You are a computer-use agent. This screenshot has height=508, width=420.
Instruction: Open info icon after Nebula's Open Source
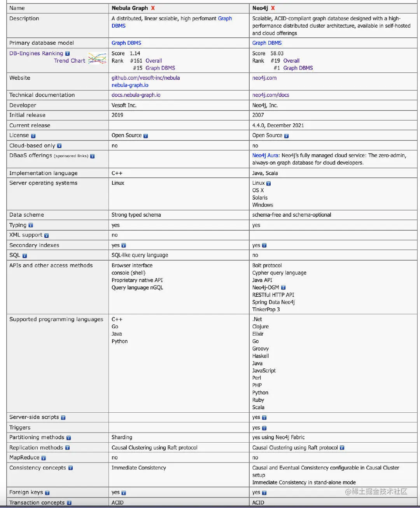[145, 136]
